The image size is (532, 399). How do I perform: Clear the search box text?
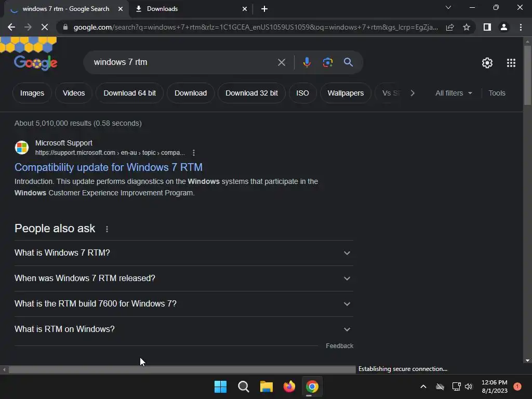(x=282, y=62)
